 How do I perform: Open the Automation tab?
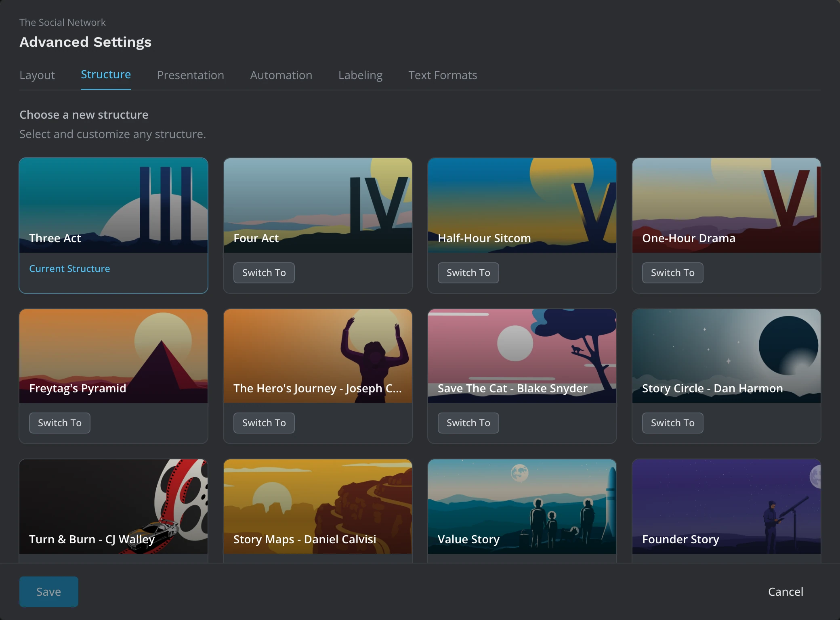(281, 75)
